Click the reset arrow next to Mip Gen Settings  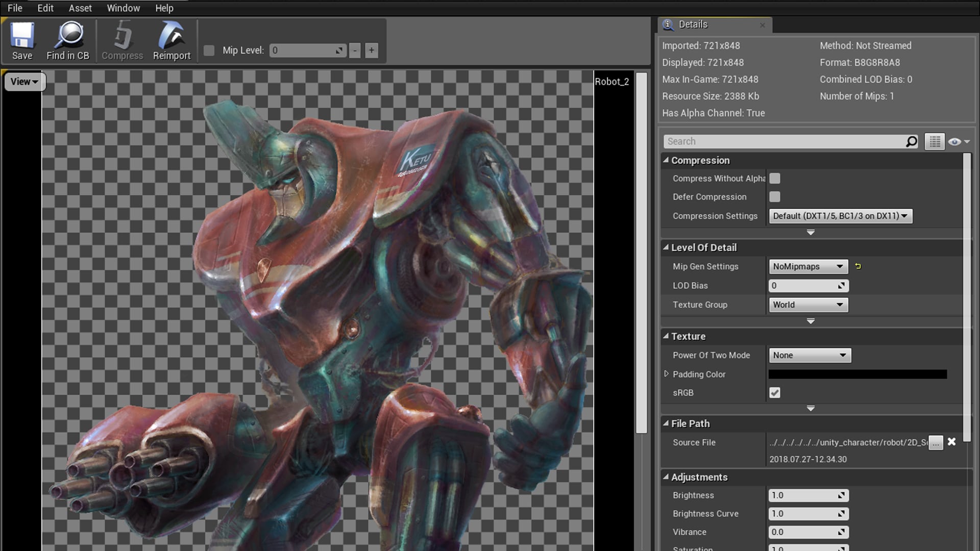pos(857,266)
